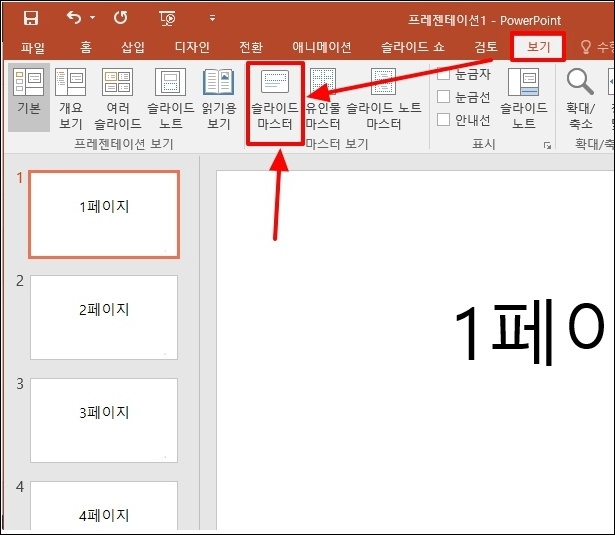Select slide 2 thumbnail 2페이지
The width and height of the screenshot is (615, 535).
(104, 317)
